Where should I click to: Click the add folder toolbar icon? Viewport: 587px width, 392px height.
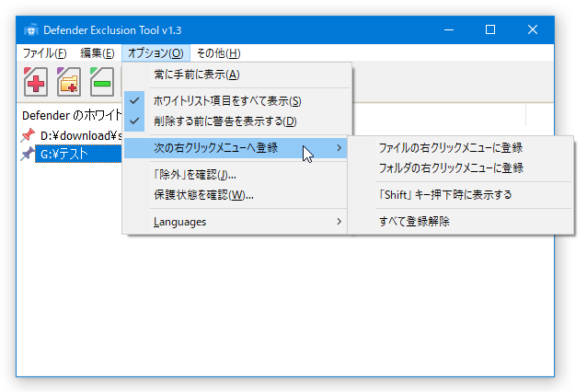(69, 82)
